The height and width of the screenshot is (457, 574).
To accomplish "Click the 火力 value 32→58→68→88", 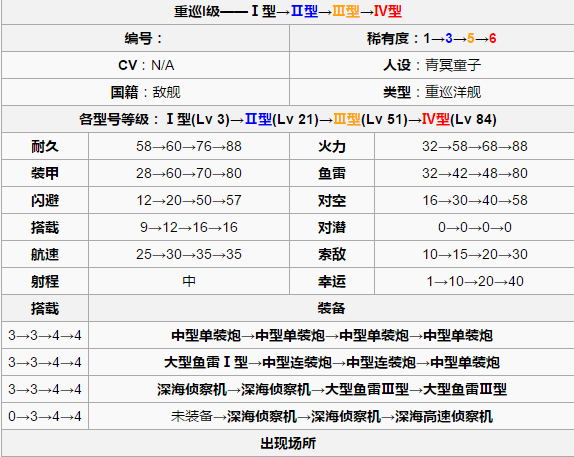I will point(475,146).
